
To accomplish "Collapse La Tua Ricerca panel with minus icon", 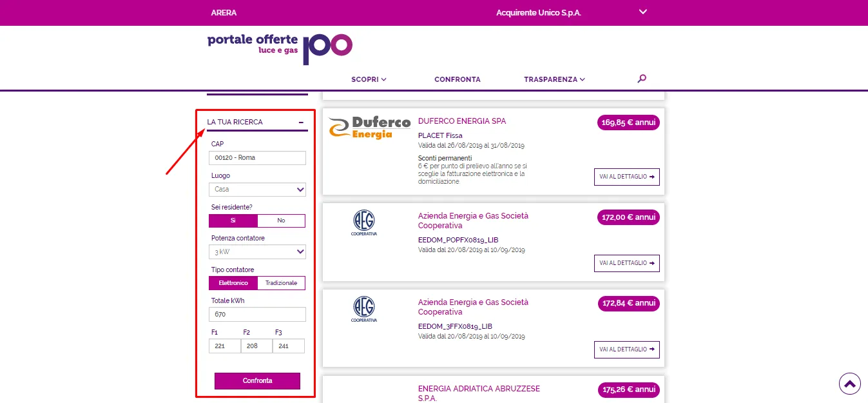I will click(301, 122).
